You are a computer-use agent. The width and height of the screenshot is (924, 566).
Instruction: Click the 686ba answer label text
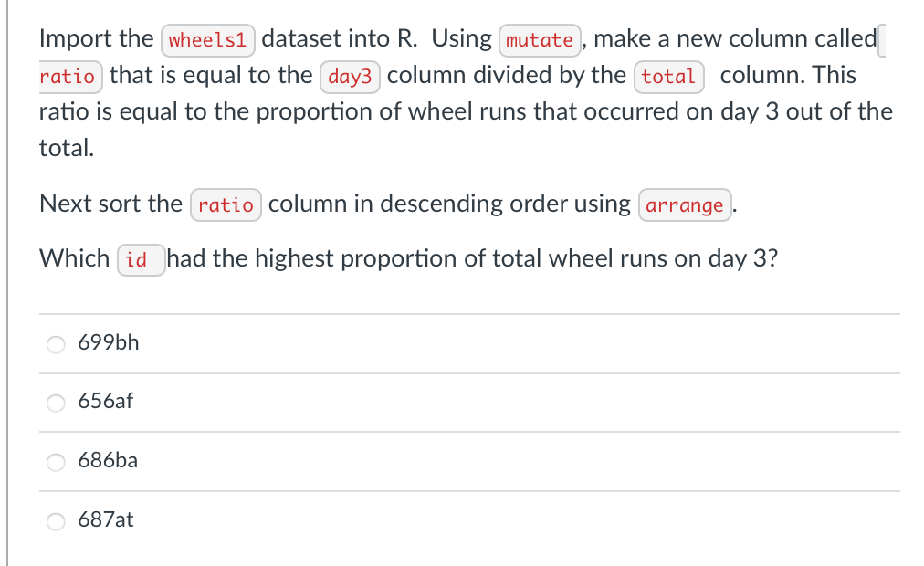[108, 461]
